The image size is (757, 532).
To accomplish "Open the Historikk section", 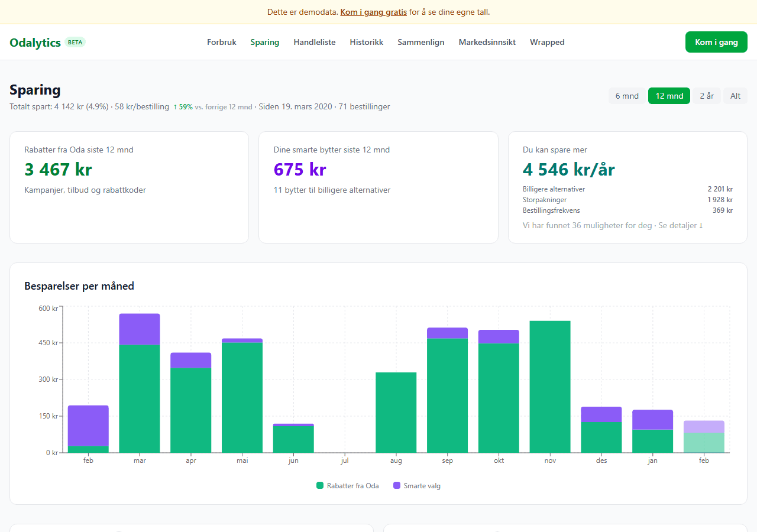I will pos(367,43).
